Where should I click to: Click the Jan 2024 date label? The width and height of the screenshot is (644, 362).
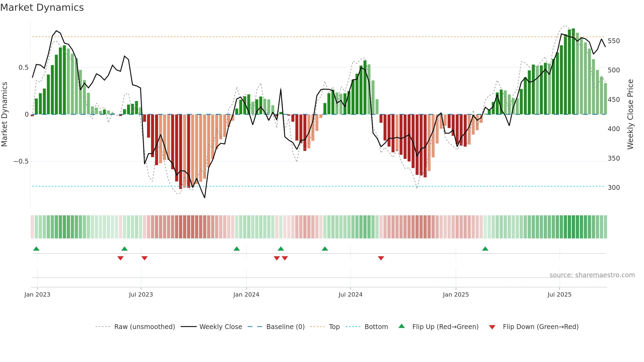[x=246, y=294]
